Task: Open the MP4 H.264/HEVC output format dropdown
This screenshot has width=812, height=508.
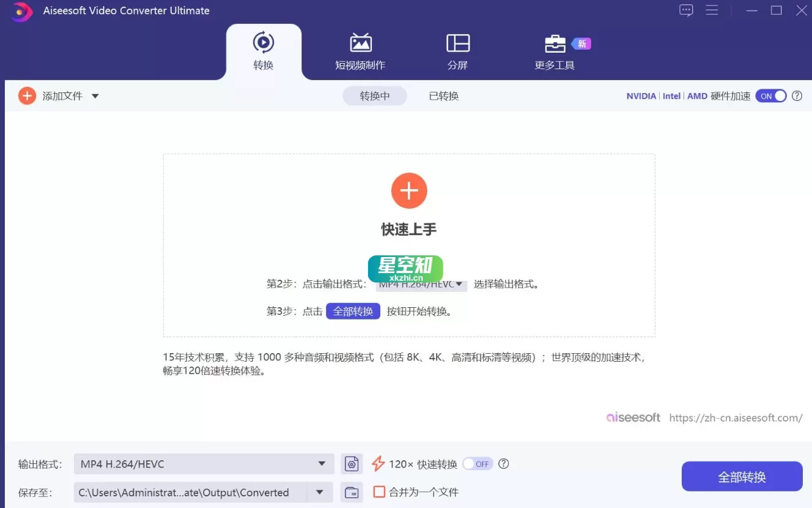Action: click(203, 463)
